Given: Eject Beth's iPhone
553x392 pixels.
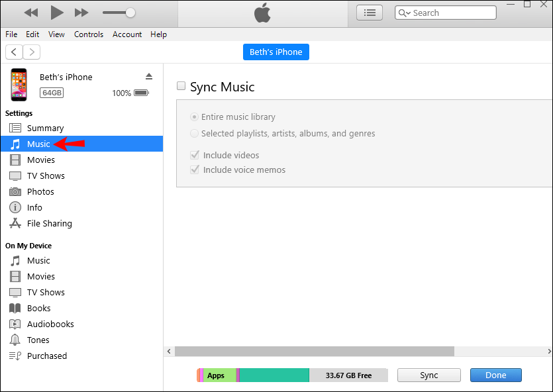Looking at the screenshot, I should (149, 77).
